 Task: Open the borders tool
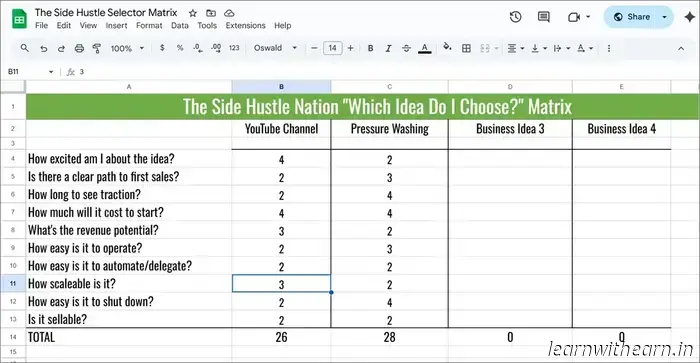click(466, 48)
